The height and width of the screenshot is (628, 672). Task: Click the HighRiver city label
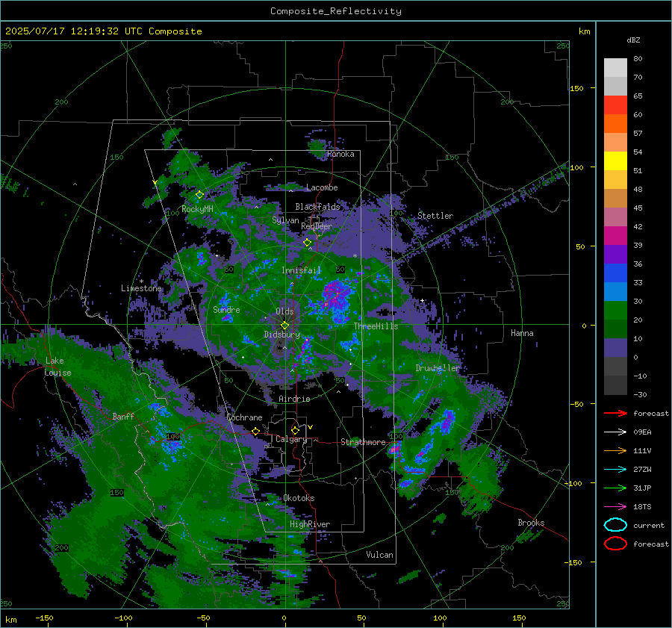point(310,524)
